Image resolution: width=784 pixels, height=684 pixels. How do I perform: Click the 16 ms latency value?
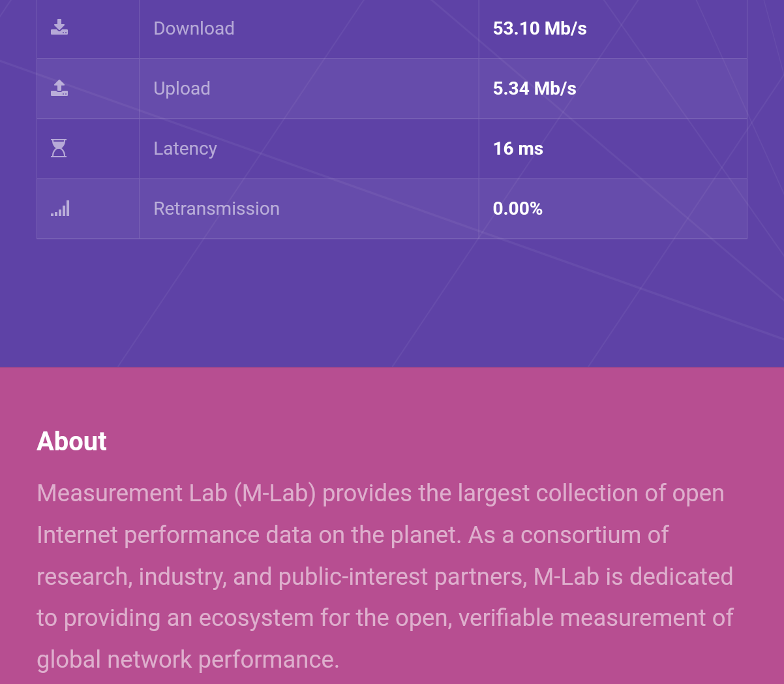click(518, 149)
